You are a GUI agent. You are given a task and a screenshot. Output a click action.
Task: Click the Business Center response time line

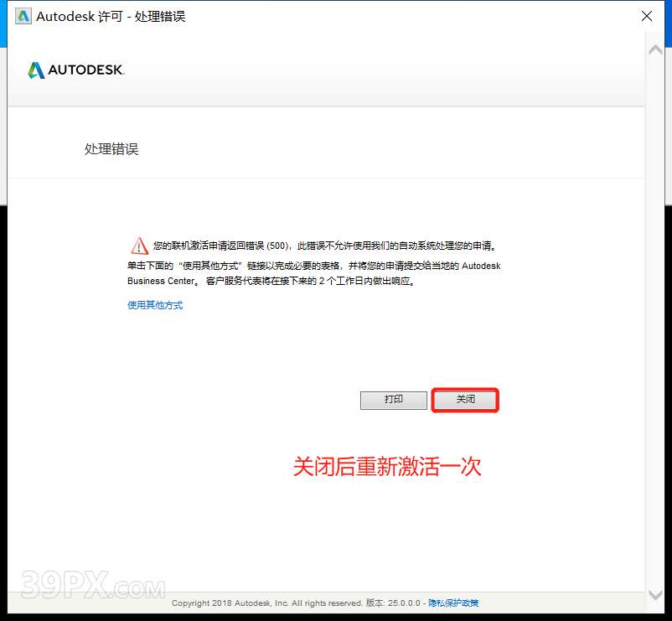click(271, 281)
